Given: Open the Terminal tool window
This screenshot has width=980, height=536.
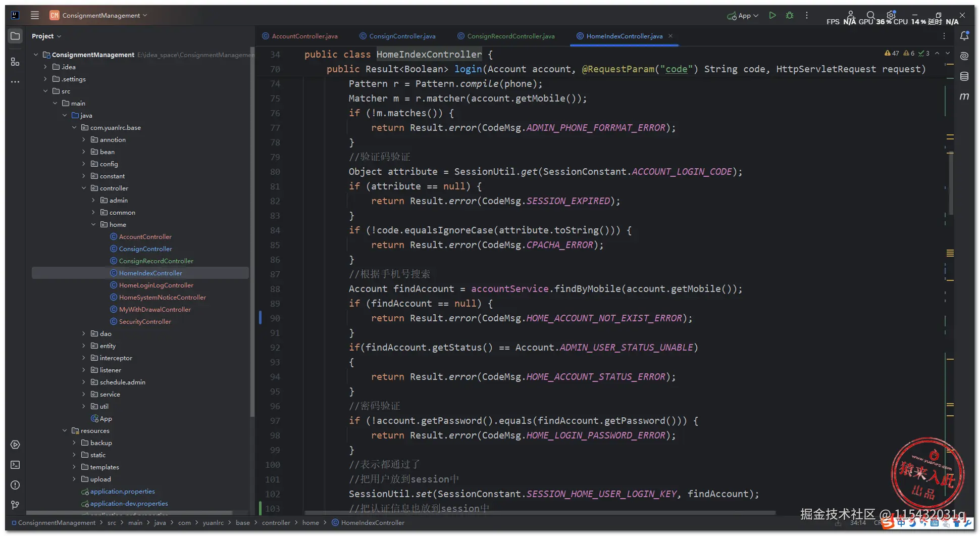Looking at the screenshot, I should click(15, 465).
